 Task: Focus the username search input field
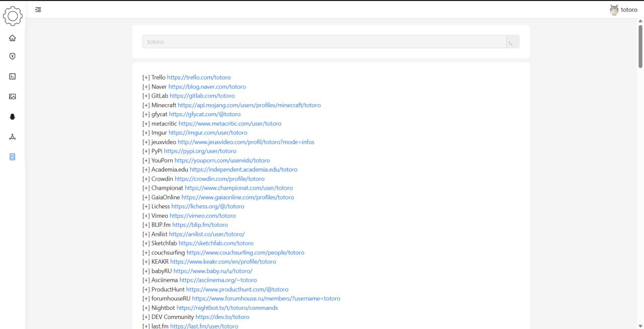324,42
